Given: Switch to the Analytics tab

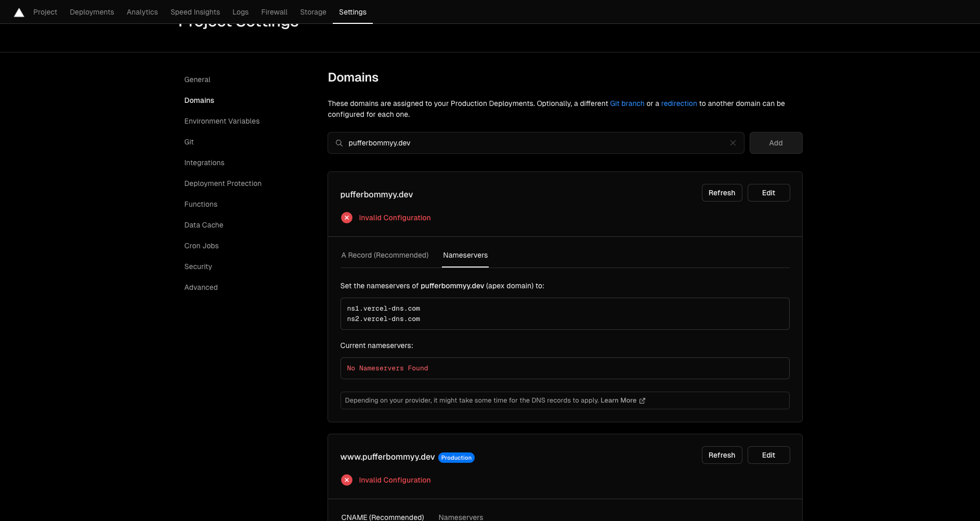Looking at the screenshot, I should coord(142,12).
